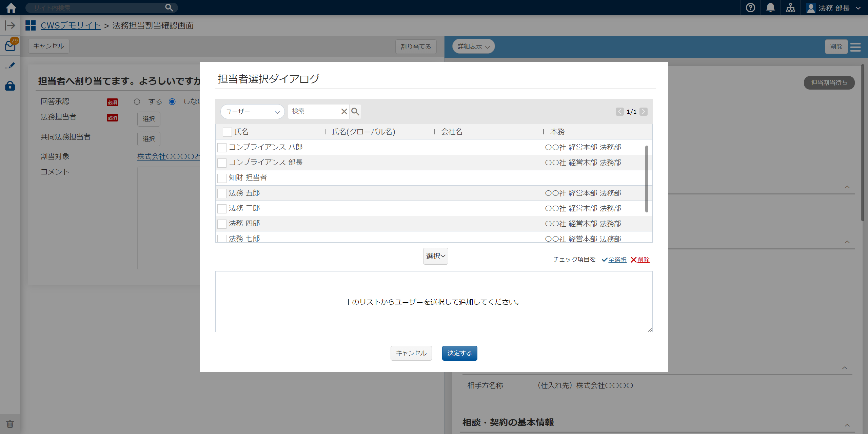This screenshot has width=868, height=434.
Task: Go to next page arrow in dialog
Action: click(x=643, y=112)
